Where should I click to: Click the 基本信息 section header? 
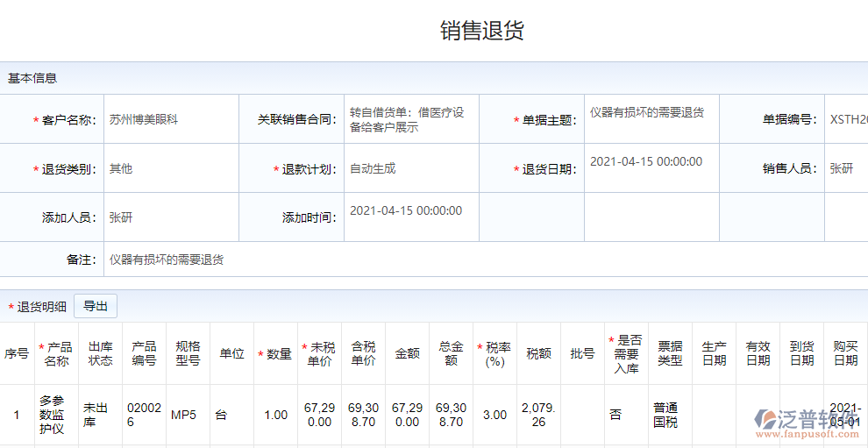tap(32, 78)
